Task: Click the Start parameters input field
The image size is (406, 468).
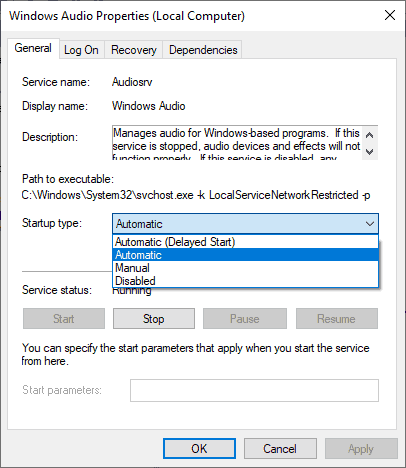Action: coord(254,390)
